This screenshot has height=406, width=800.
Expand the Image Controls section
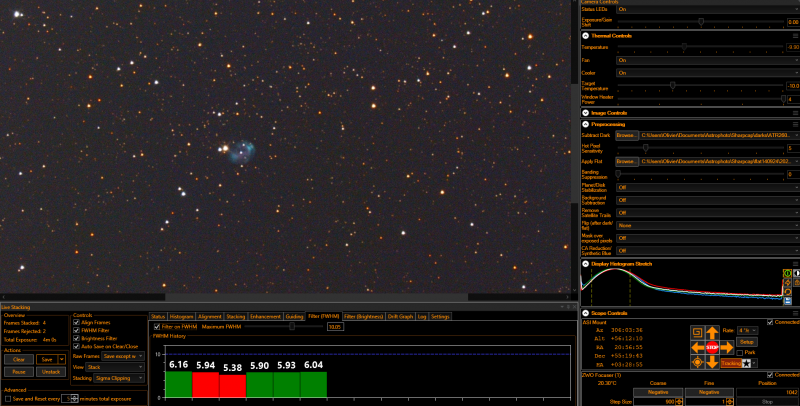(586, 113)
